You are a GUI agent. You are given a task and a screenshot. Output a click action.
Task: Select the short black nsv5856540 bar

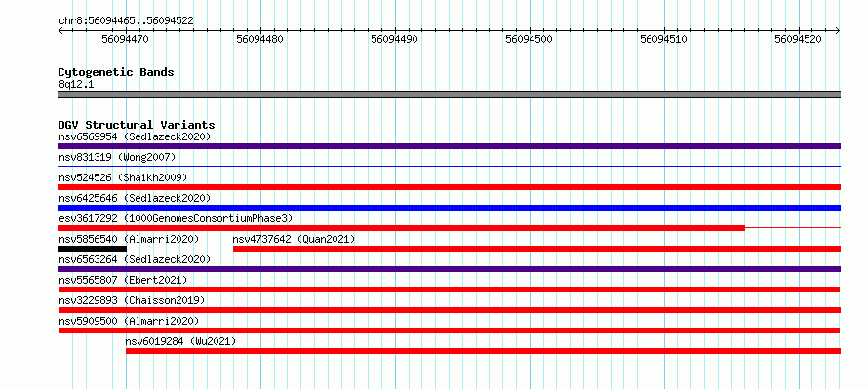[92, 249]
